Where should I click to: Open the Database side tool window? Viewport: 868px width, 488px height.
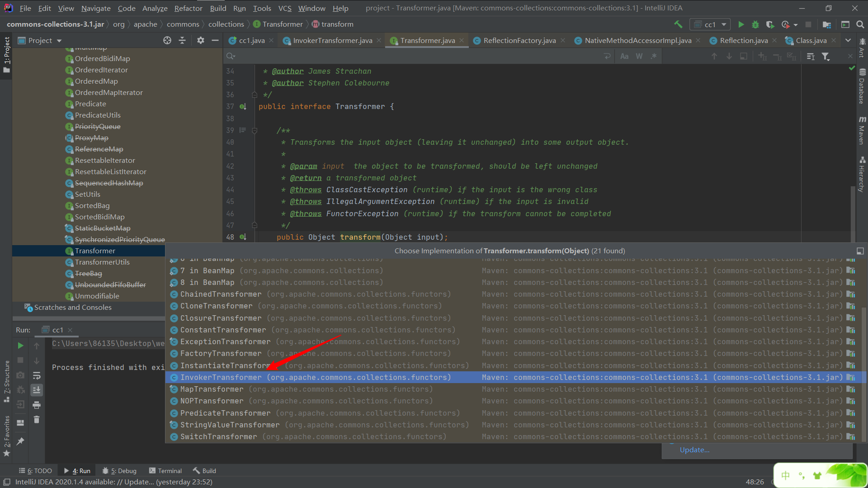click(862, 86)
